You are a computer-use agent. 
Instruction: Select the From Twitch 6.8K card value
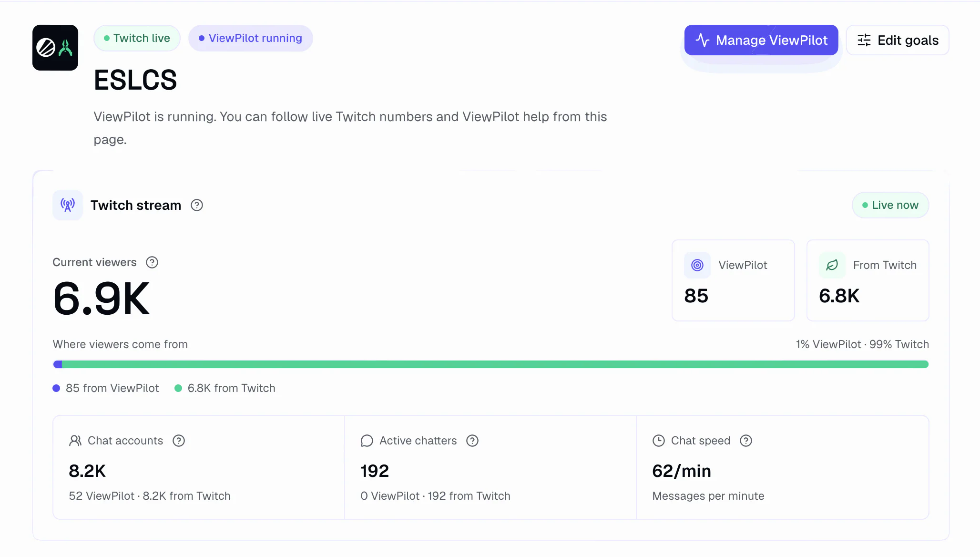[839, 296]
